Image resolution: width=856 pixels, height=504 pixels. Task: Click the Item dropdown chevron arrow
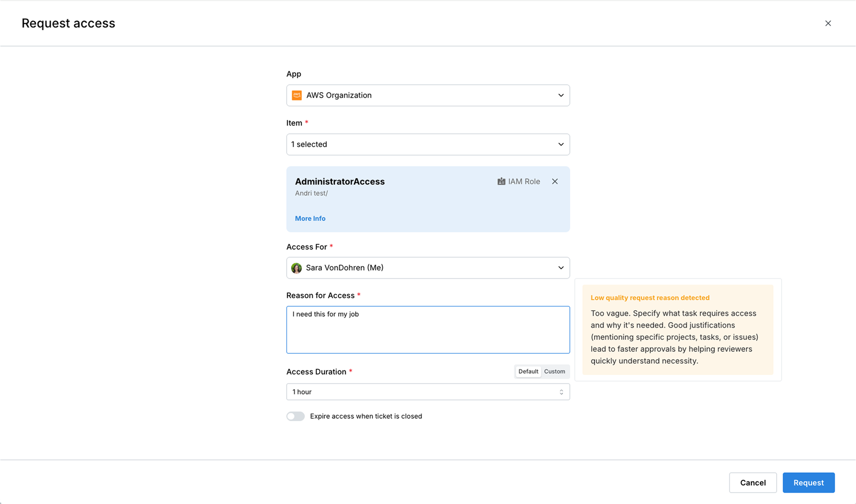tap(561, 144)
